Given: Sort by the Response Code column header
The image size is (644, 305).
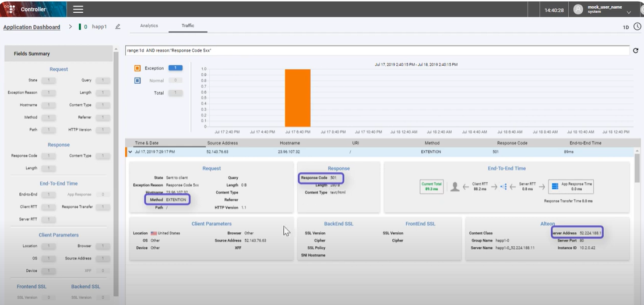Looking at the screenshot, I should click(512, 143).
